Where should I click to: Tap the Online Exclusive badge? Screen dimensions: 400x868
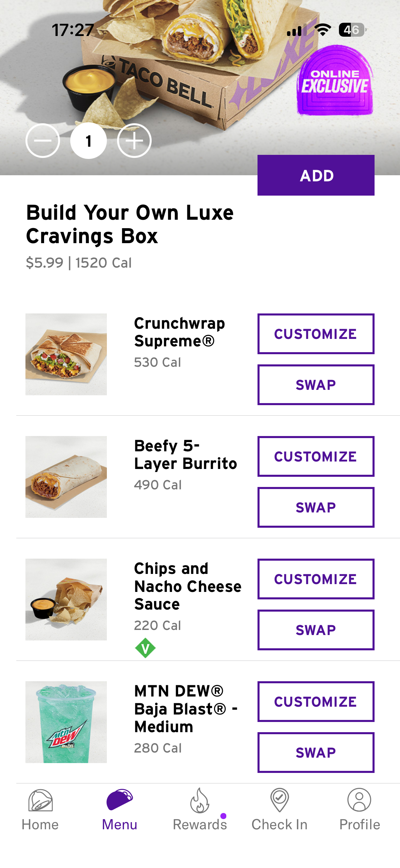[x=335, y=82]
